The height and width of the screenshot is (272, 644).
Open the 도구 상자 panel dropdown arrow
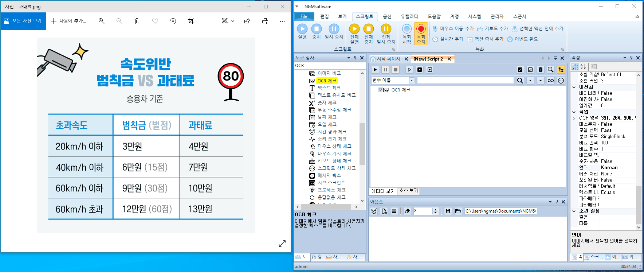click(x=349, y=58)
